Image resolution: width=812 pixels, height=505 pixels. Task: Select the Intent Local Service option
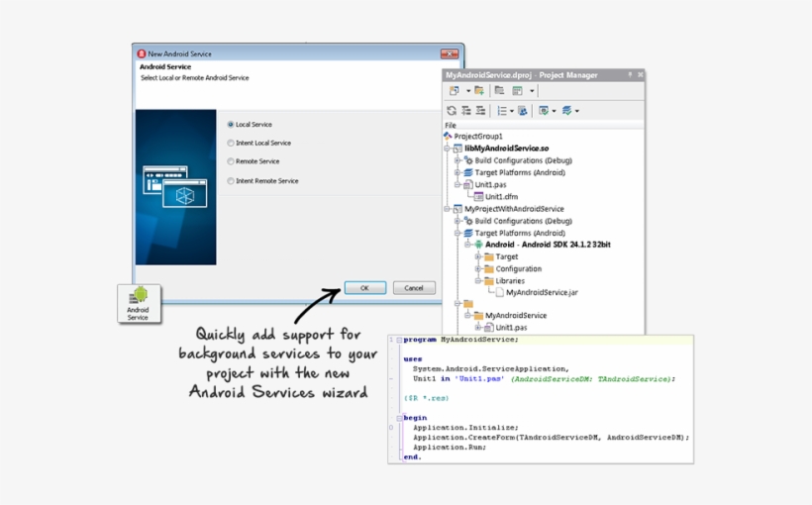click(231, 143)
